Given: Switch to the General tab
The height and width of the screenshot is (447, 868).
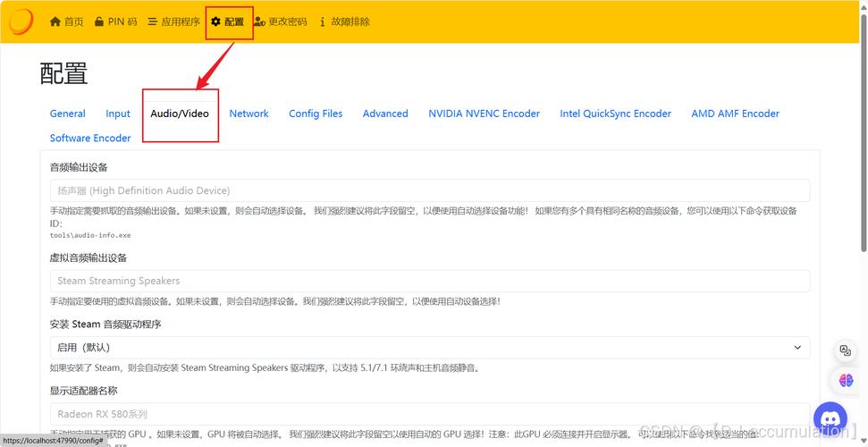Looking at the screenshot, I should point(68,114).
